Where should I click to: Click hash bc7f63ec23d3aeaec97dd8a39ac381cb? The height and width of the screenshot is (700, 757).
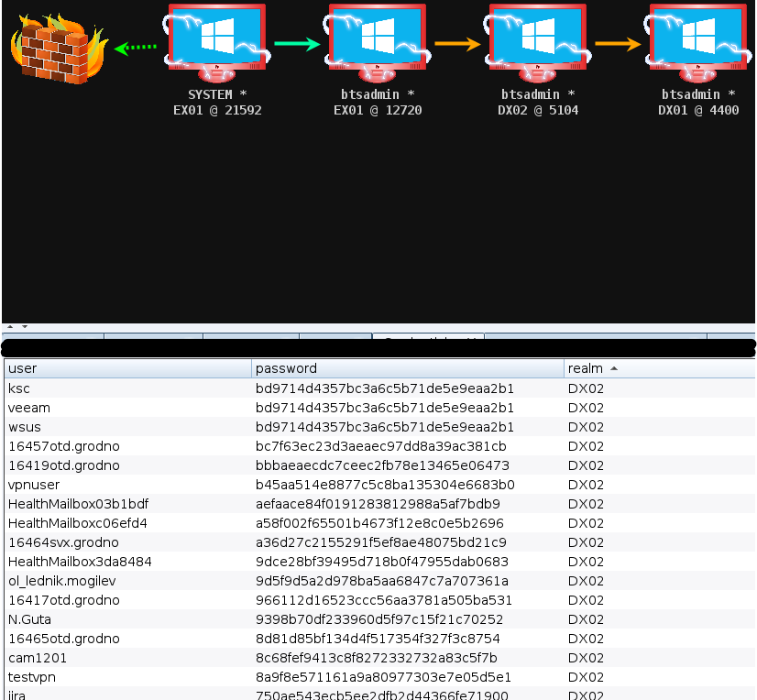381,446
